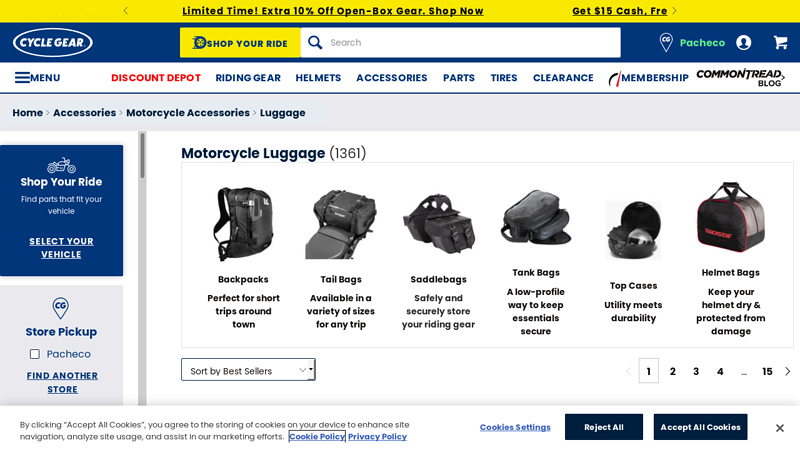Click the sidebar vertical scrollbar
800x450 pixels.
coord(142,156)
